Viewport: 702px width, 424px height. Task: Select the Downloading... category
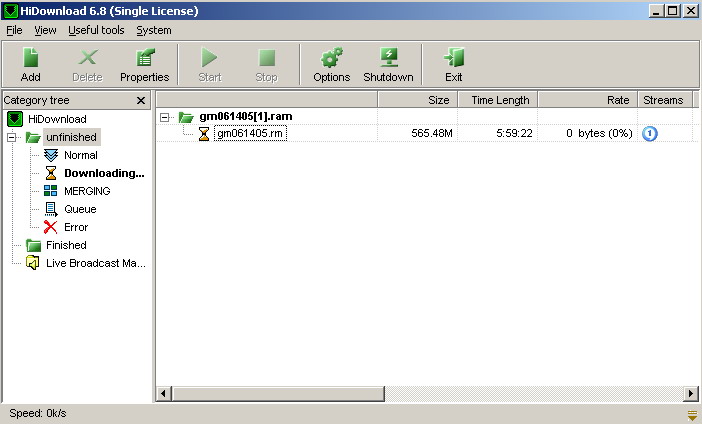104,173
